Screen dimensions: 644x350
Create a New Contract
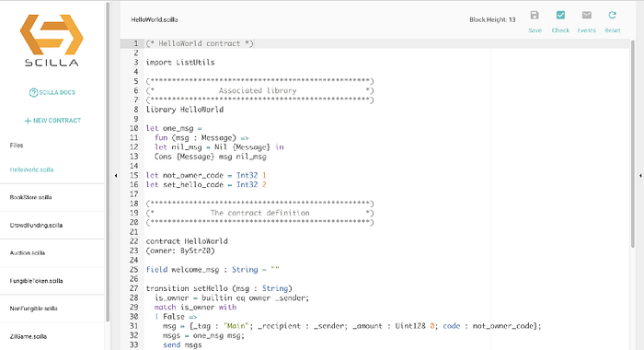(52, 121)
